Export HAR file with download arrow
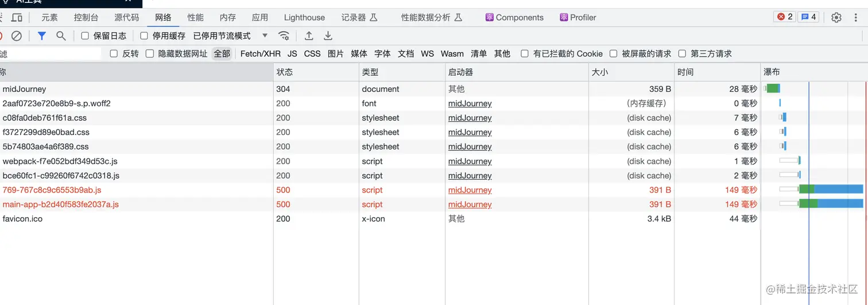868x305 pixels. pyautogui.click(x=328, y=36)
